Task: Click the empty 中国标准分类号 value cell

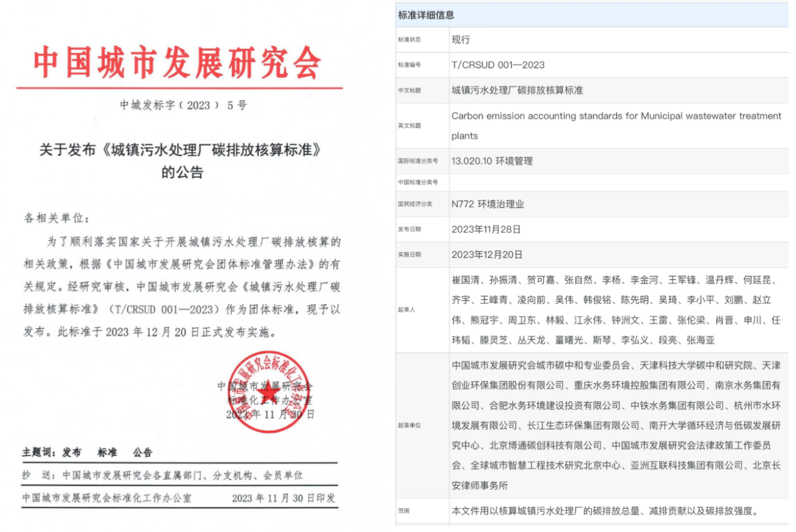Action: pyautogui.click(x=618, y=182)
